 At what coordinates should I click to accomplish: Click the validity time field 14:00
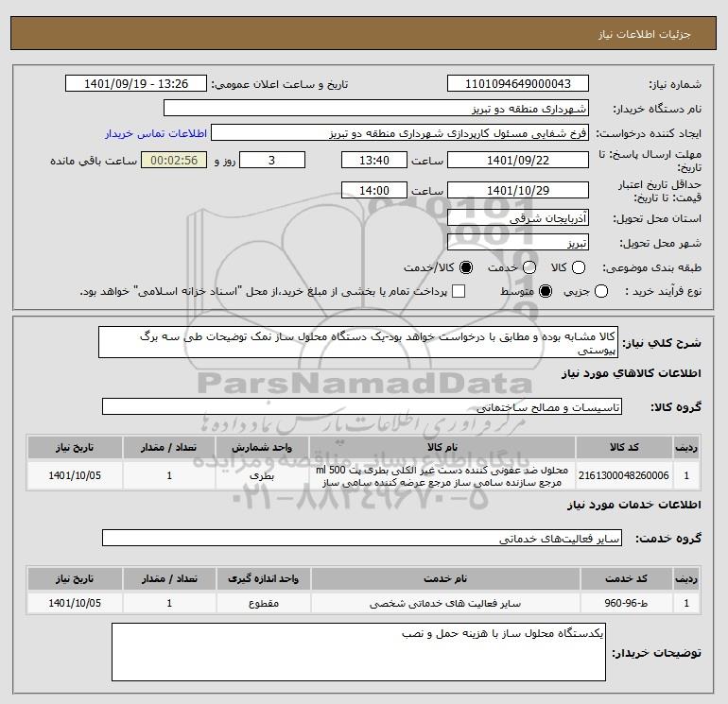(x=374, y=190)
